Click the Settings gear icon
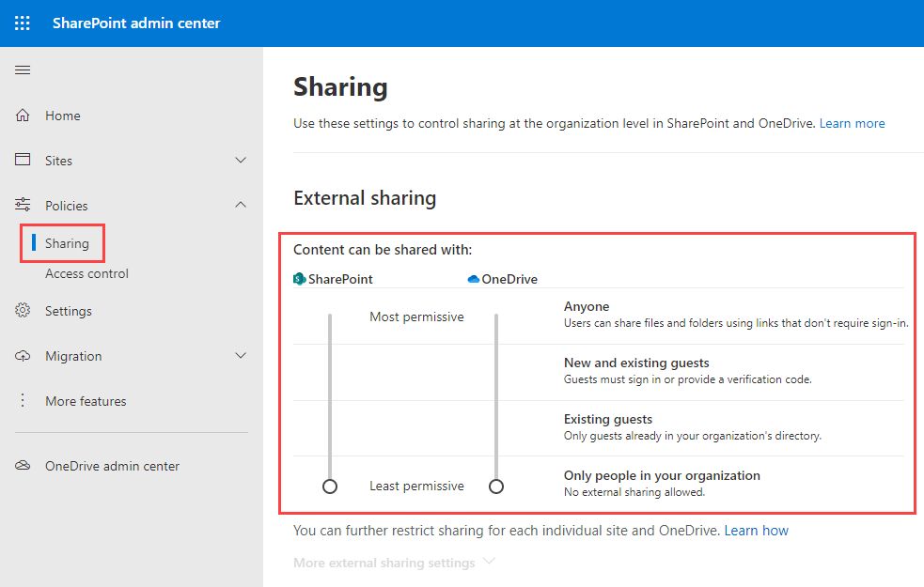 [23, 310]
